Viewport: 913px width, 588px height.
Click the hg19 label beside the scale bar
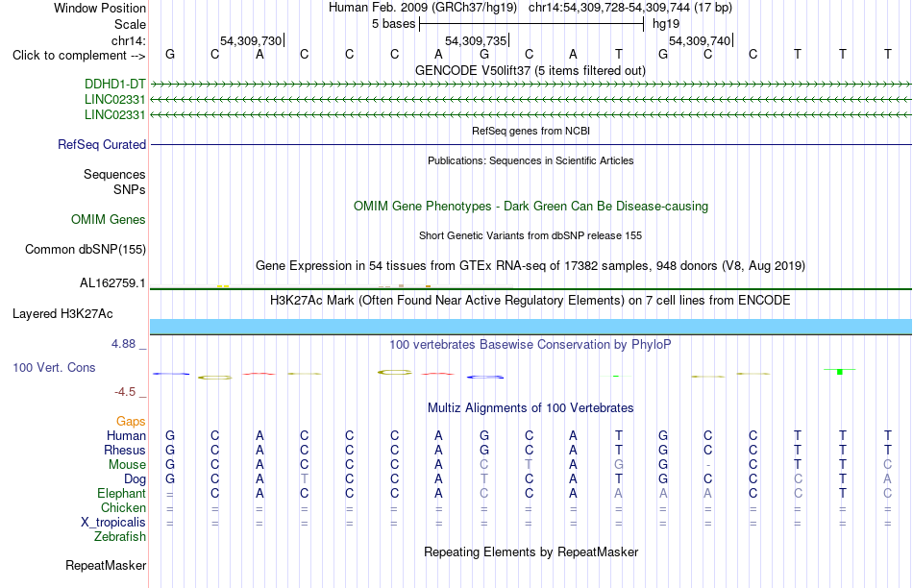pyautogui.click(x=666, y=24)
